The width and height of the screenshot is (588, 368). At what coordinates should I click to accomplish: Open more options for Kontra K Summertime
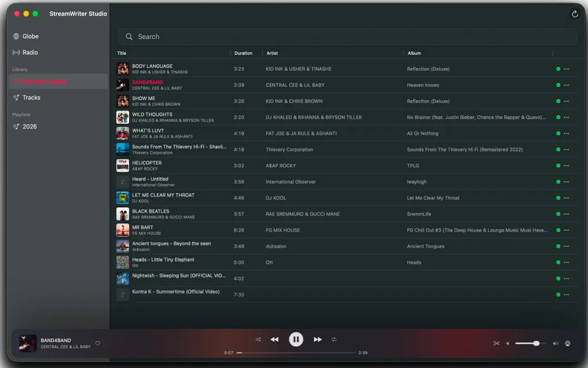point(566,295)
